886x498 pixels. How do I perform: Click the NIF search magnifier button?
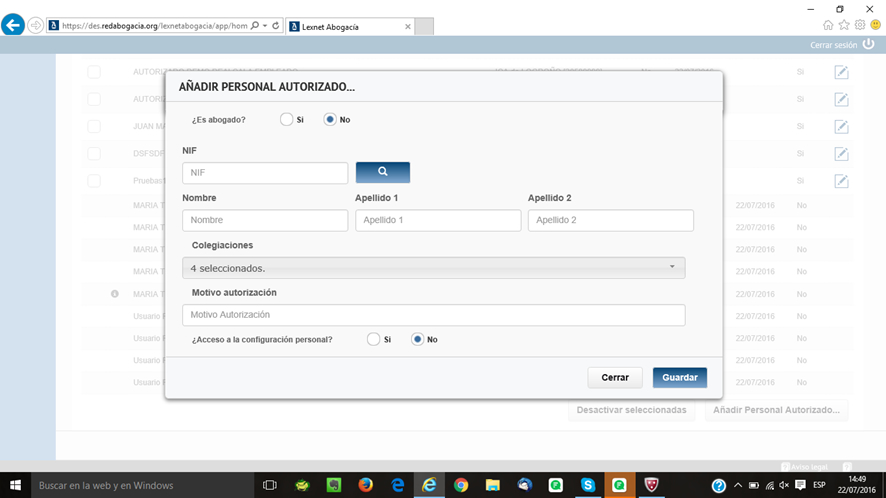[x=382, y=172]
